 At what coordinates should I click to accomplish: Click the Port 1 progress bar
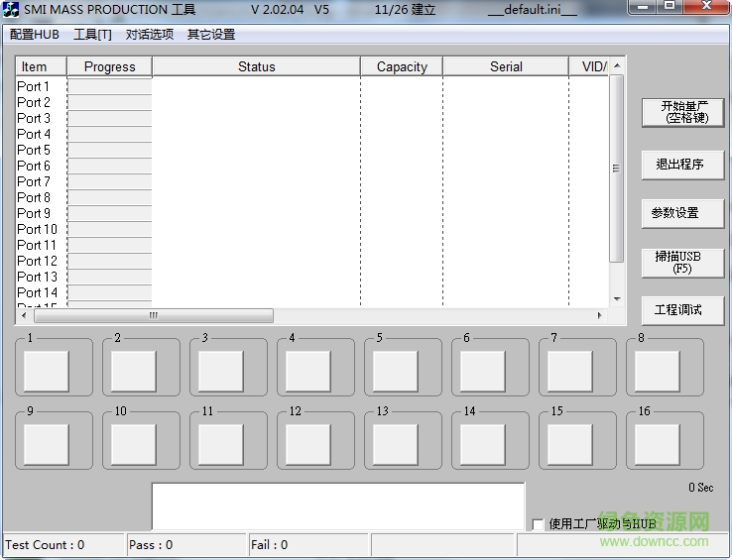[110, 86]
